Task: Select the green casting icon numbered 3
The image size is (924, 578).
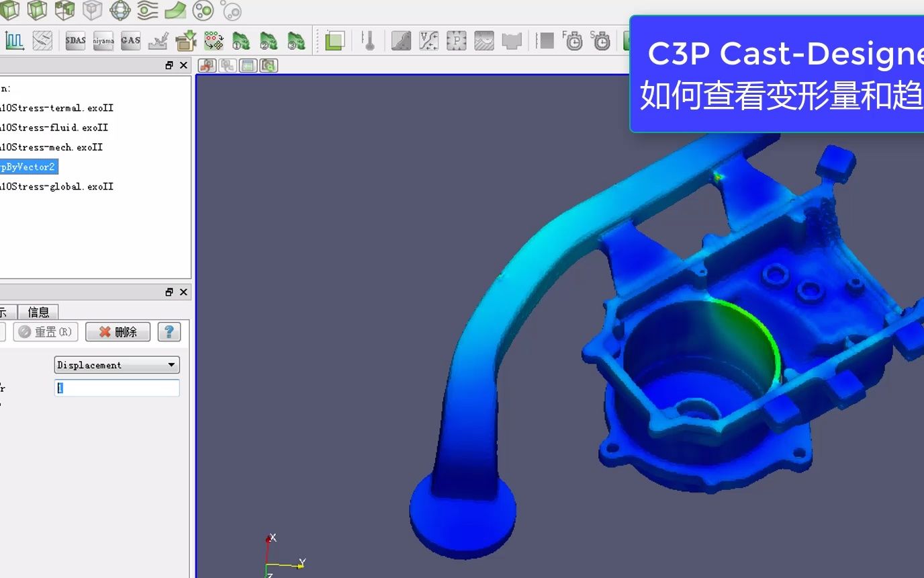Action: pos(296,40)
